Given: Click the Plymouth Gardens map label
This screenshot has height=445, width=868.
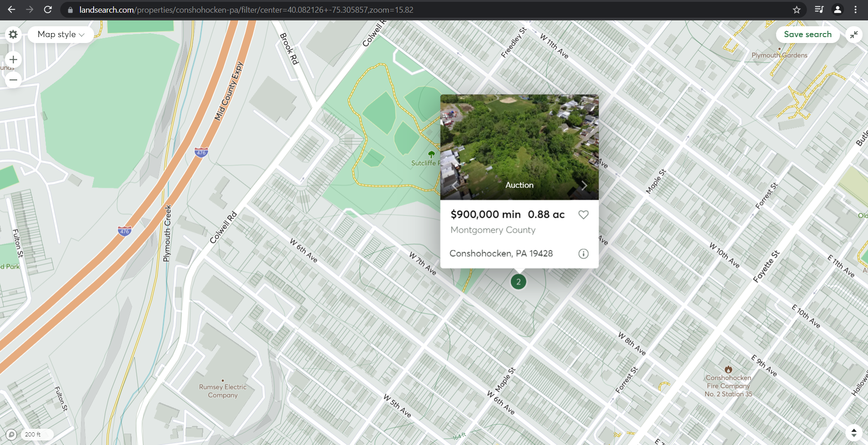Looking at the screenshot, I should (x=779, y=55).
